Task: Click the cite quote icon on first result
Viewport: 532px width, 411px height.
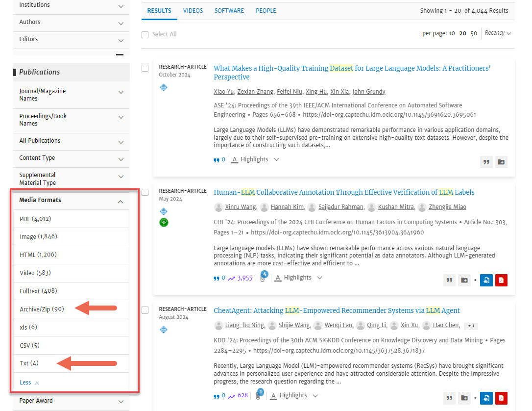Action: (x=486, y=162)
